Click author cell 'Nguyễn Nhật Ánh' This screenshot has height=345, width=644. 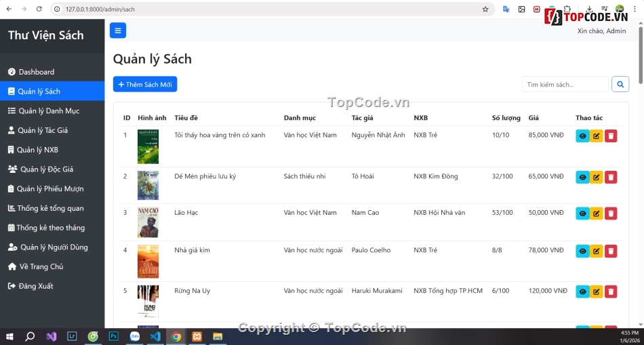pyautogui.click(x=378, y=135)
